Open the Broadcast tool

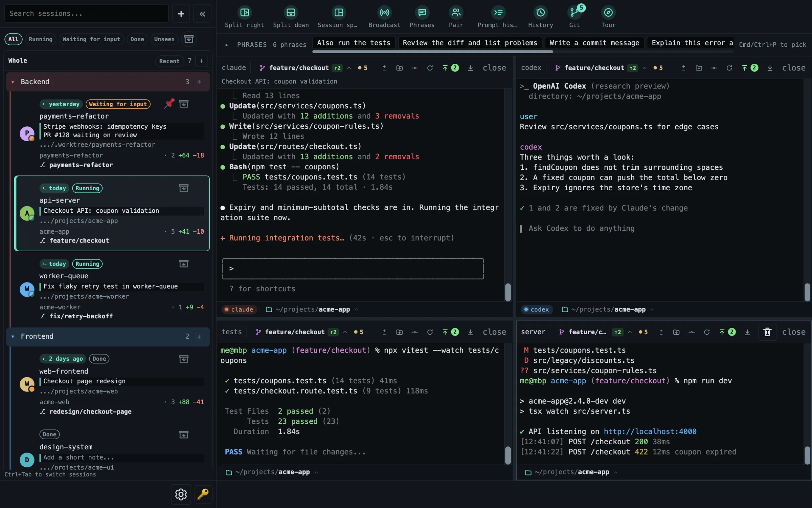point(384,17)
